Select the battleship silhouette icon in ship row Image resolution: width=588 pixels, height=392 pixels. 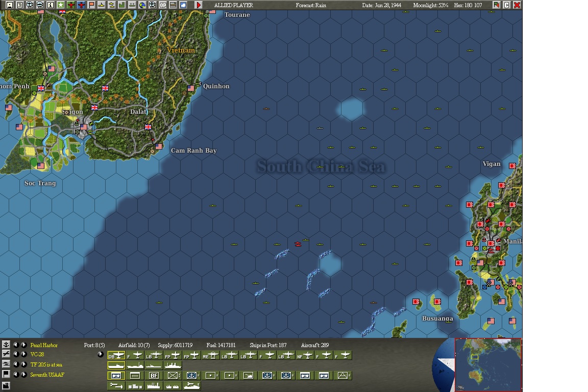(173, 365)
